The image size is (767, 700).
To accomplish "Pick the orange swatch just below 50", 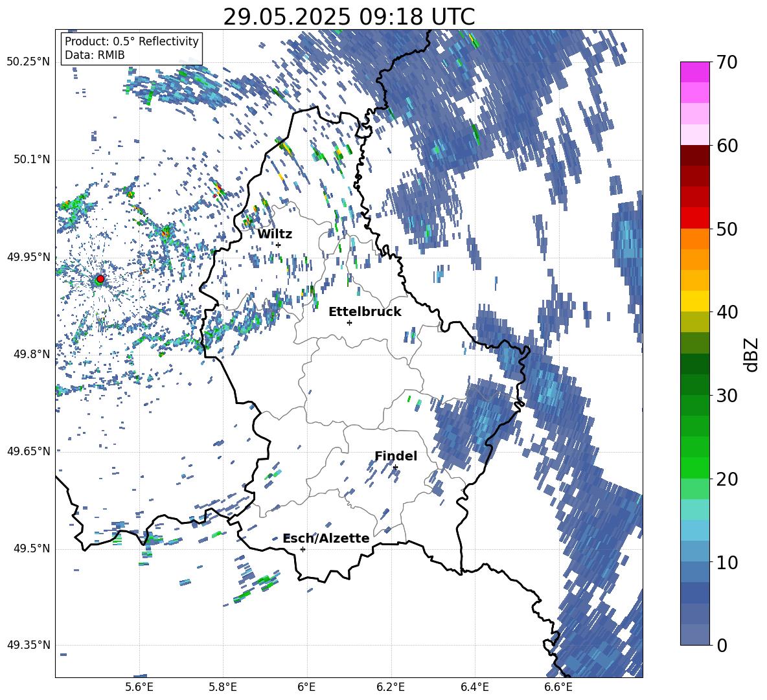I will [x=694, y=238].
